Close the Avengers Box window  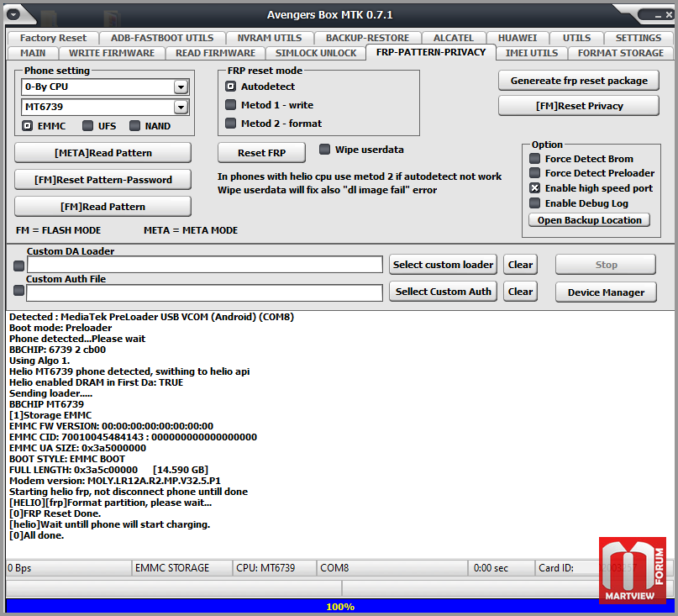(669, 15)
